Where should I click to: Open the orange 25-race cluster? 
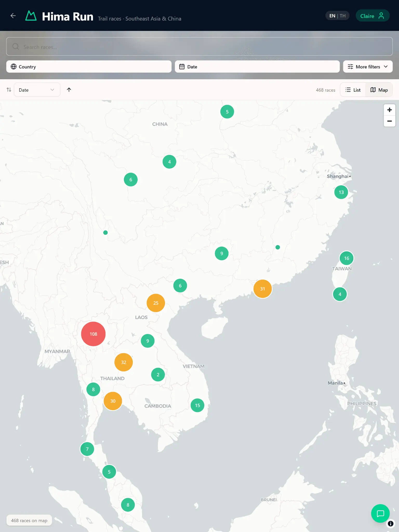pyautogui.click(x=156, y=303)
